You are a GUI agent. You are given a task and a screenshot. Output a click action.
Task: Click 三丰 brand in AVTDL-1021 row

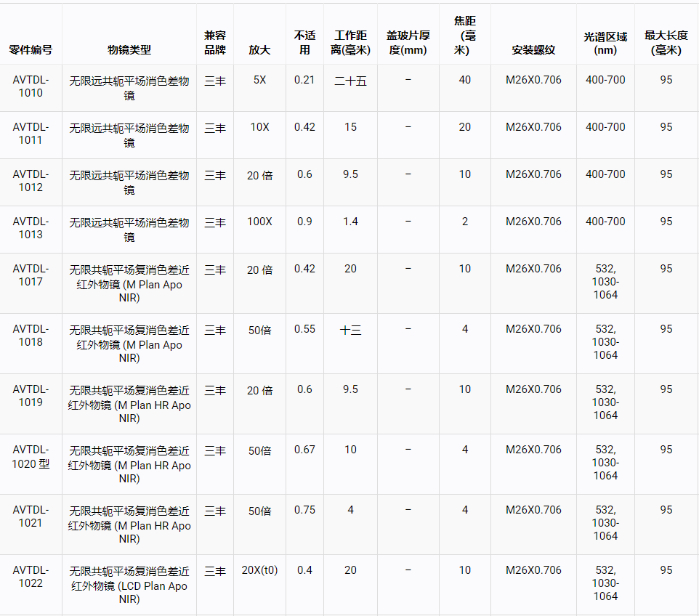point(215,511)
